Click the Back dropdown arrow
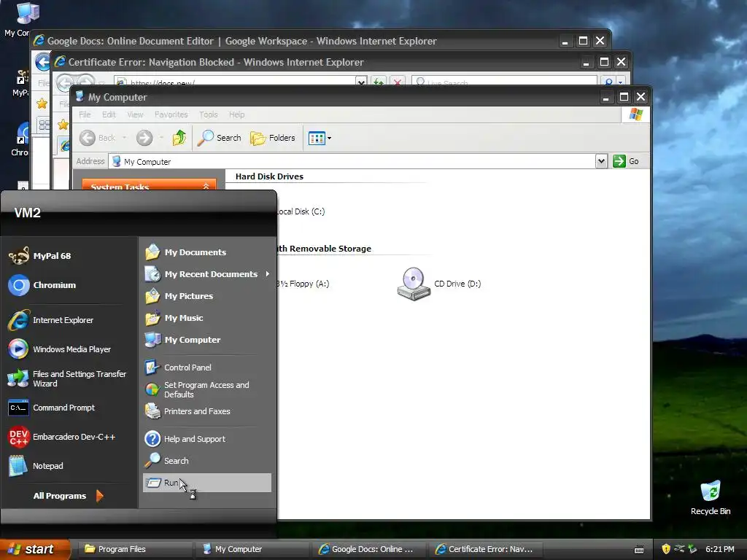This screenshot has height=560, width=747. 125,138
